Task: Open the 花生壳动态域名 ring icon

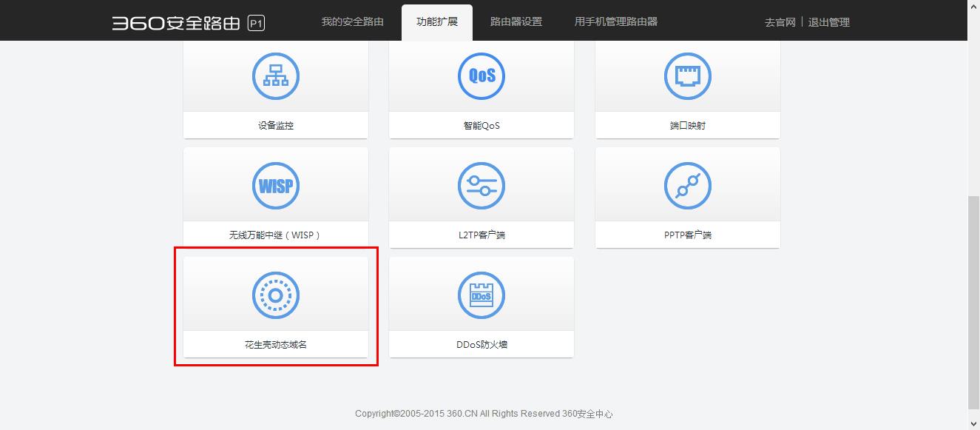Action: tap(275, 295)
